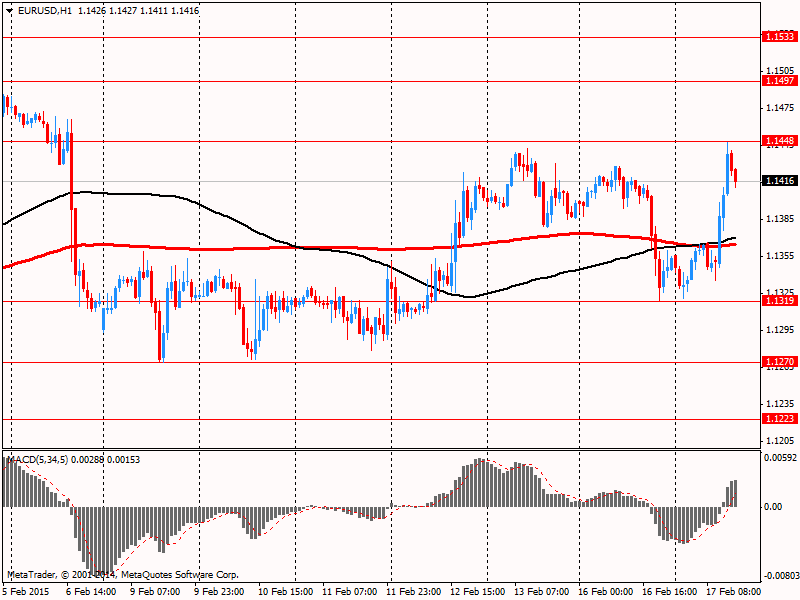Select the 1.1223 price level tag
The image size is (800, 600).
[x=779, y=419]
